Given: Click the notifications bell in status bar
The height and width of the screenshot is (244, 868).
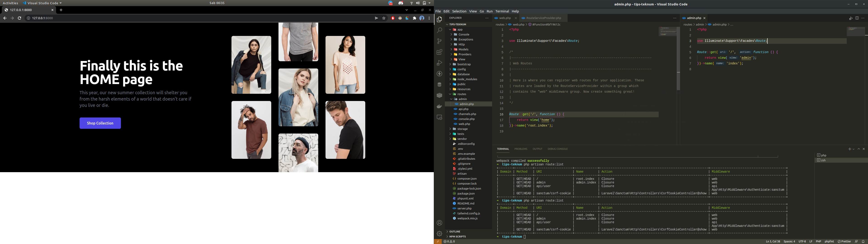Looking at the screenshot, I should click(x=863, y=242).
